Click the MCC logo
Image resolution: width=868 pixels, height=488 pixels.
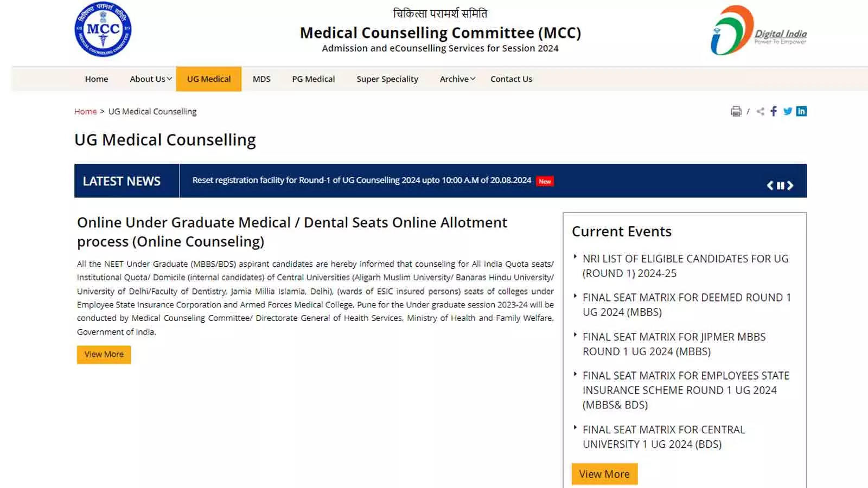(x=103, y=29)
